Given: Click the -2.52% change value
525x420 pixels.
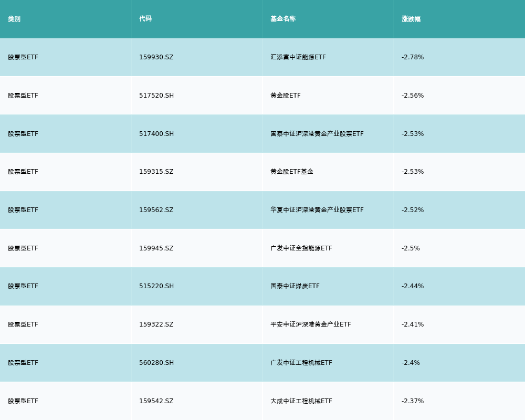Looking at the screenshot, I should [413, 210].
